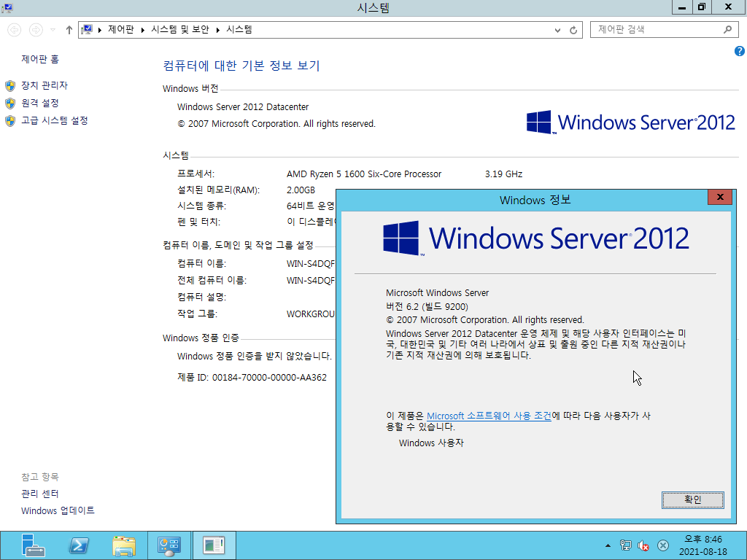Viewport: 747px width, 560px height.
Task: Click shield icon beside 원격 설정
Action: click(x=10, y=104)
